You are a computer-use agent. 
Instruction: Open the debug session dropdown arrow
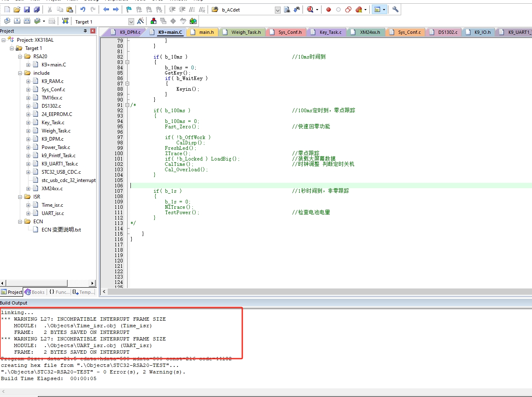[x=317, y=9]
